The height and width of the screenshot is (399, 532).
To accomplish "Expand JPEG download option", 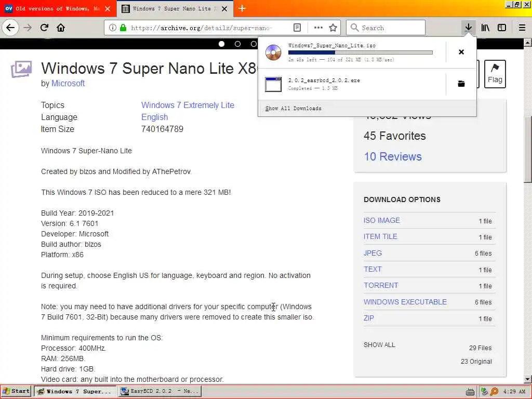I will point(373,253).
